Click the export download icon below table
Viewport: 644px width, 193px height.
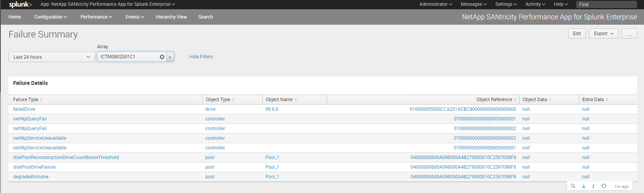tap(584, 186)
